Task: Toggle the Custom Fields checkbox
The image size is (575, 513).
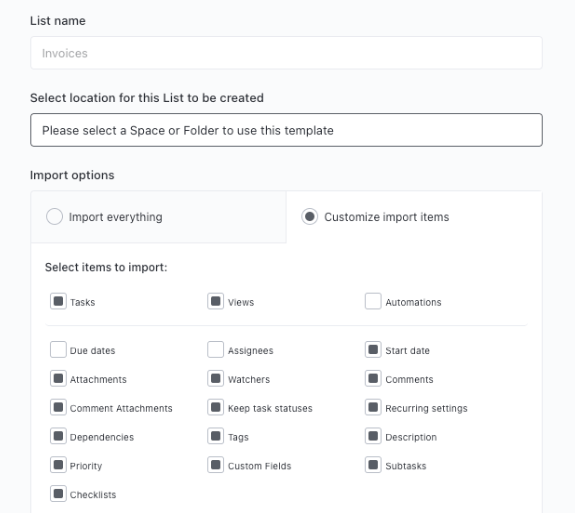Action: tap(216, 465)
